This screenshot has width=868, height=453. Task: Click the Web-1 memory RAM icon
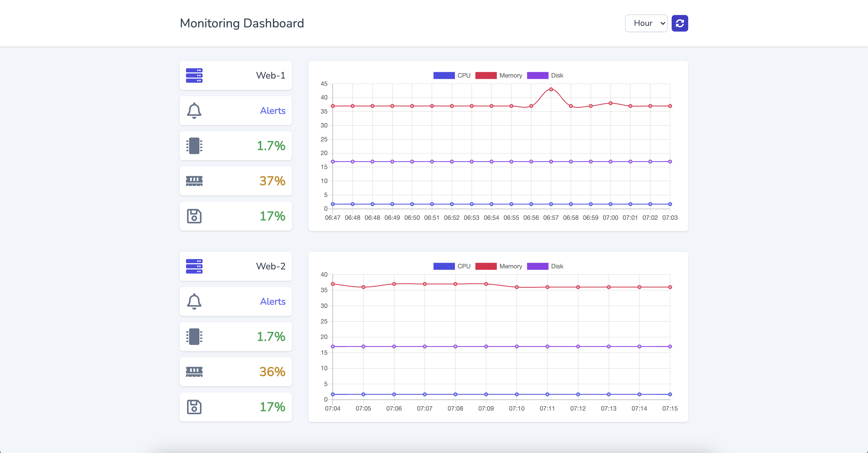click(x=194, y=181)
